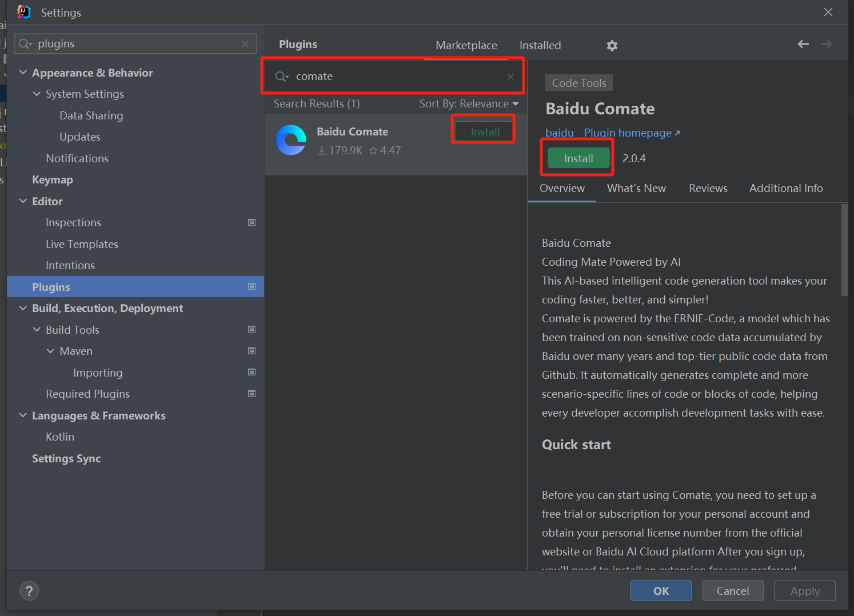Open the help question mark button
The width and height of the screenshot is (854, 616).
[29, 591]
